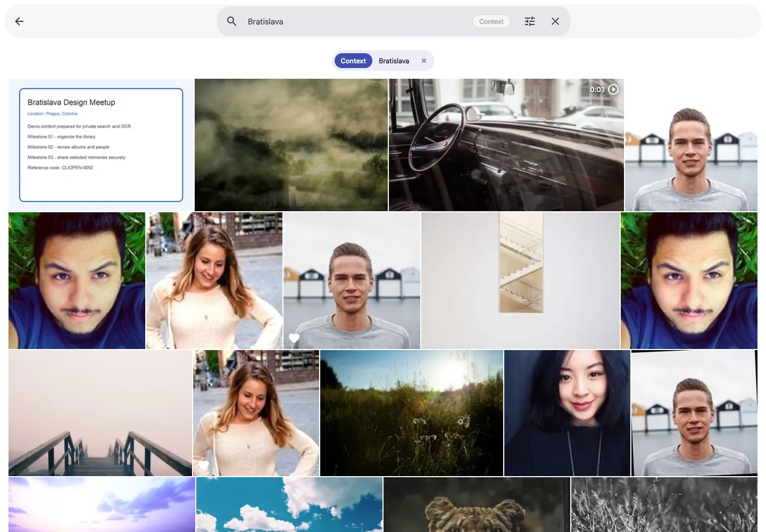Open the vintage car steering wheel video

click(x=506, y=145)
